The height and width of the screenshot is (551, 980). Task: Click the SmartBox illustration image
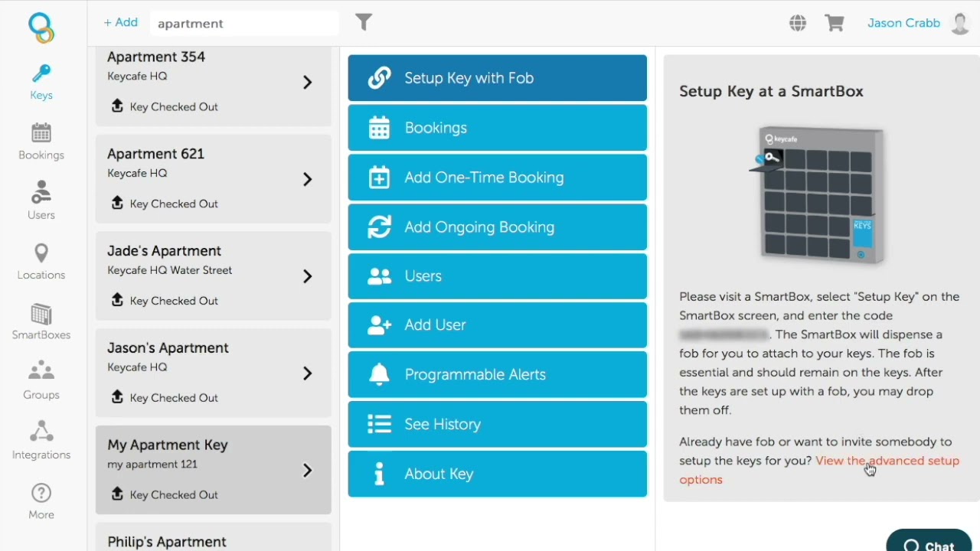[x=817, y=196]
